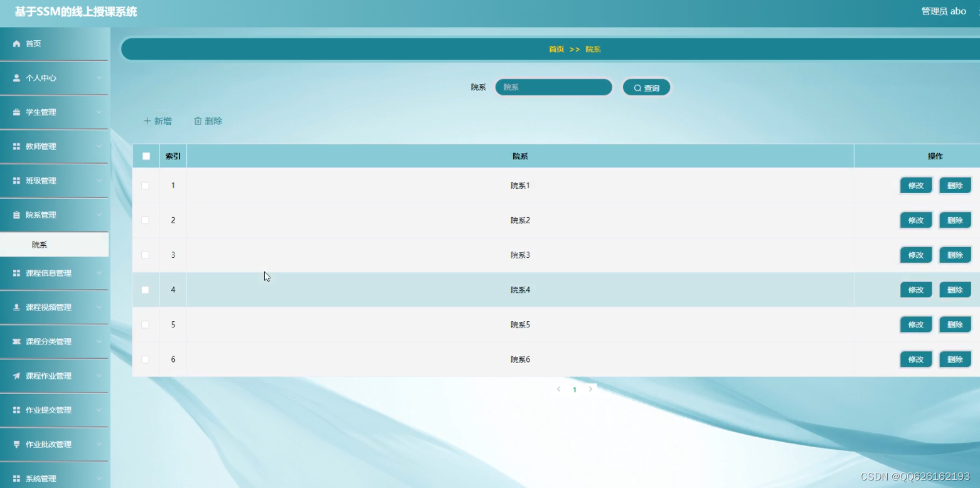This screenshot has width=980, height=488.
Task: Check the checkbox for row 院系6
Action: tap(146, 359)
